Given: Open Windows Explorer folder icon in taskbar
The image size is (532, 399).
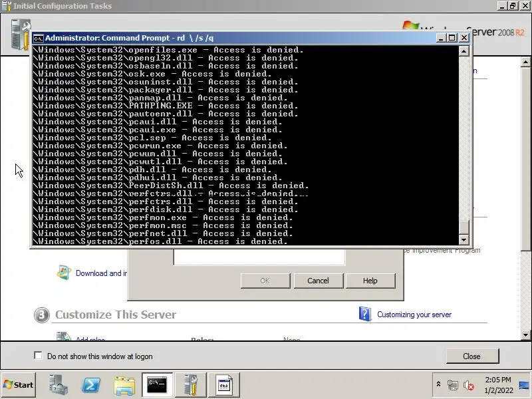Looking at the screenshot, I should [124, 385].
